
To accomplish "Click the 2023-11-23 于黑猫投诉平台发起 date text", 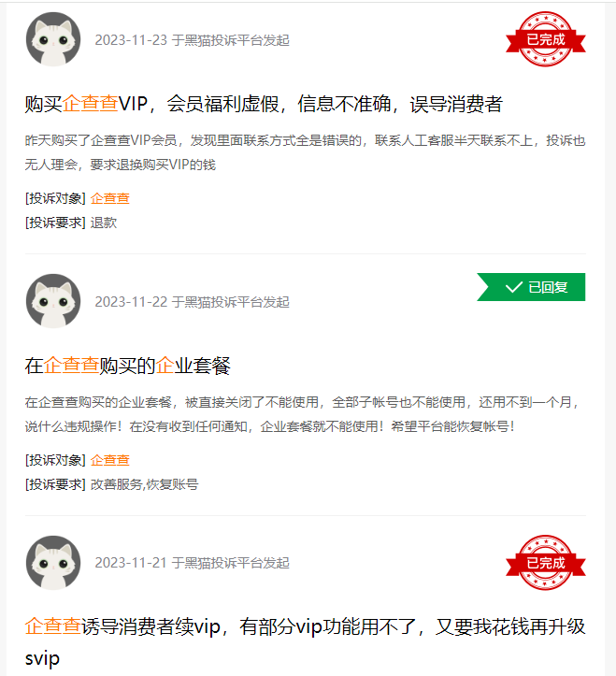I will point(192,40).
